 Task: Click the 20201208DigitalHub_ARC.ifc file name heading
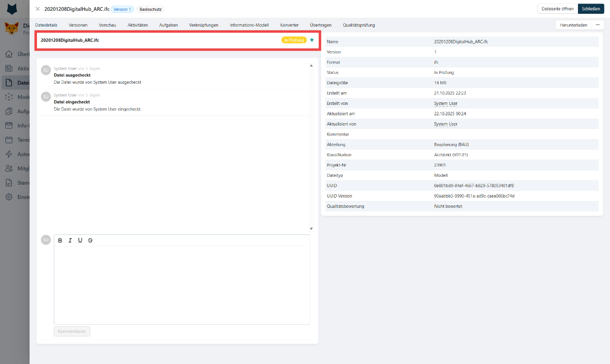pos(70,40)
